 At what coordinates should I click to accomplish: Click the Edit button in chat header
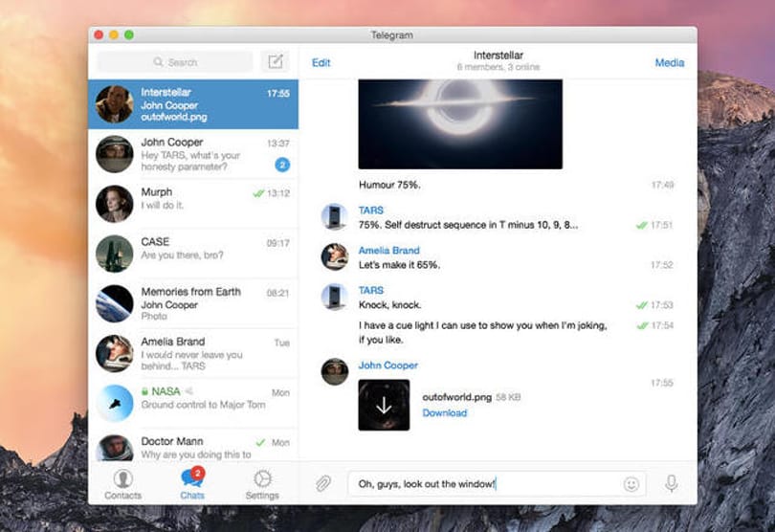pos(321,63)
